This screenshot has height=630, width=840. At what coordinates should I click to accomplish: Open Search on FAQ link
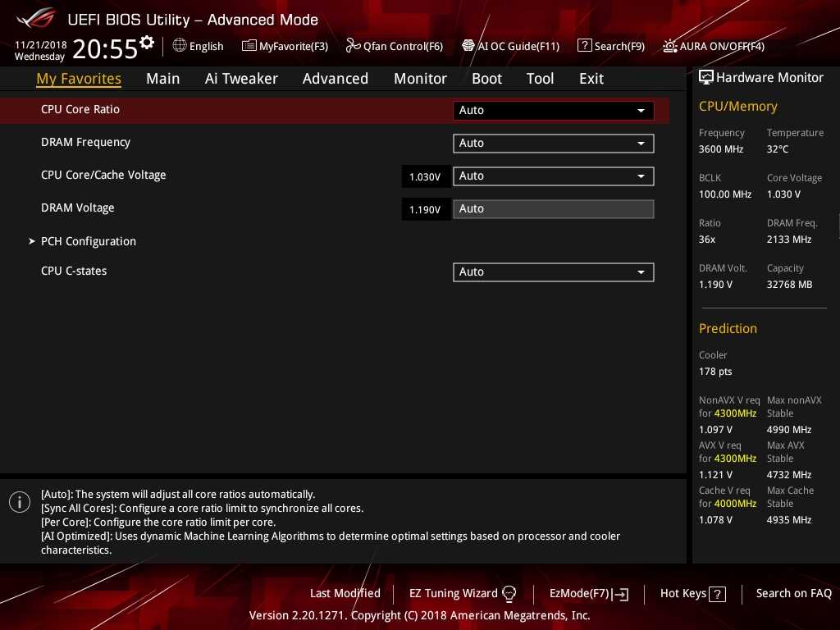(793, 593)
